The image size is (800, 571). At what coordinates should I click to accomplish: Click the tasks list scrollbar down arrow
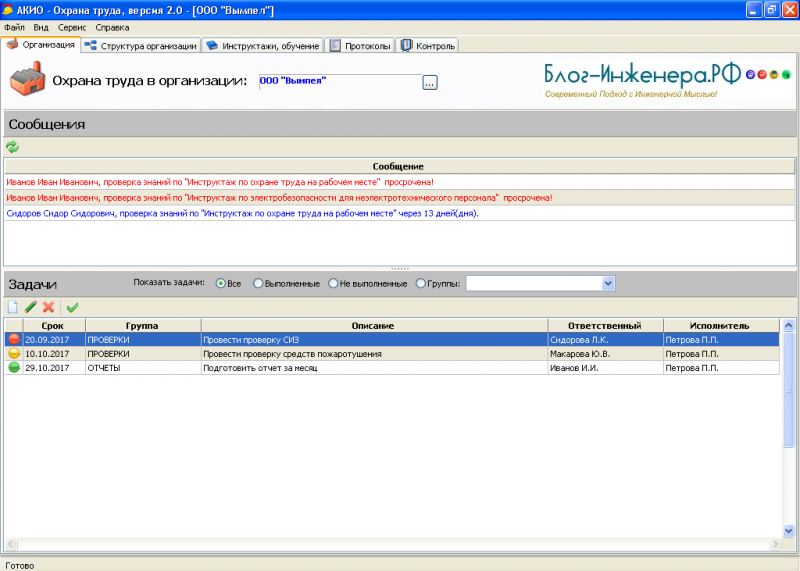pyautogui.click(x=788, y=531)
